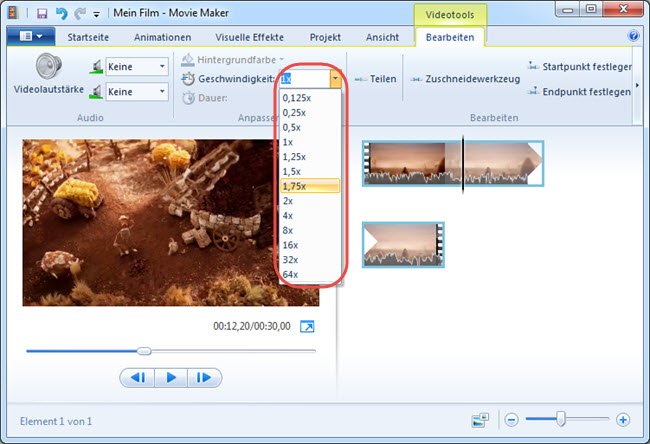The width and height of the screenshot is (650, 444).
Task: Open the Quick Access Toolbar customize arrow
Action: click(97, 14)
